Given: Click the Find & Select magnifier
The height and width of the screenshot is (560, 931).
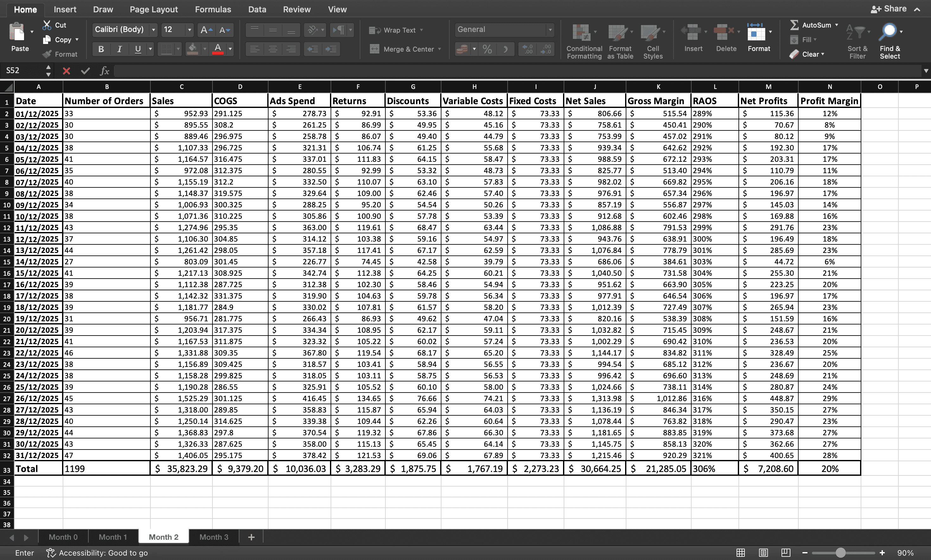Looking at the screenshot, I should (x=888, y=32).
